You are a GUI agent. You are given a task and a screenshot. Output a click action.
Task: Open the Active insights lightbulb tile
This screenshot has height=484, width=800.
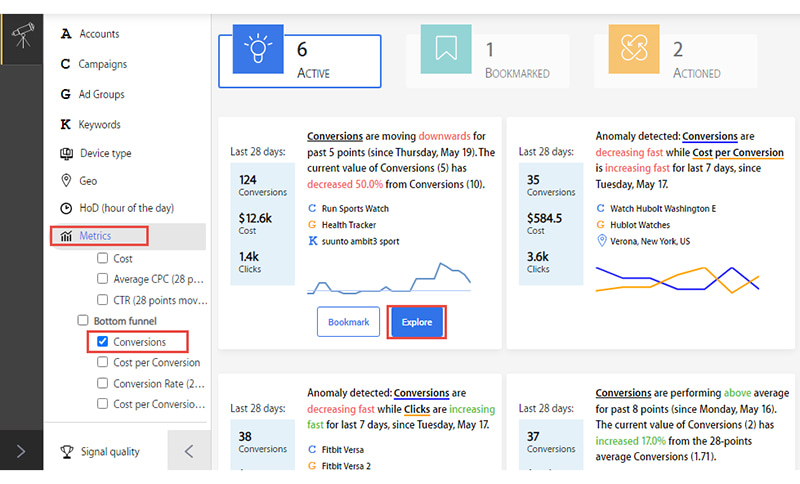click(258, 49)
